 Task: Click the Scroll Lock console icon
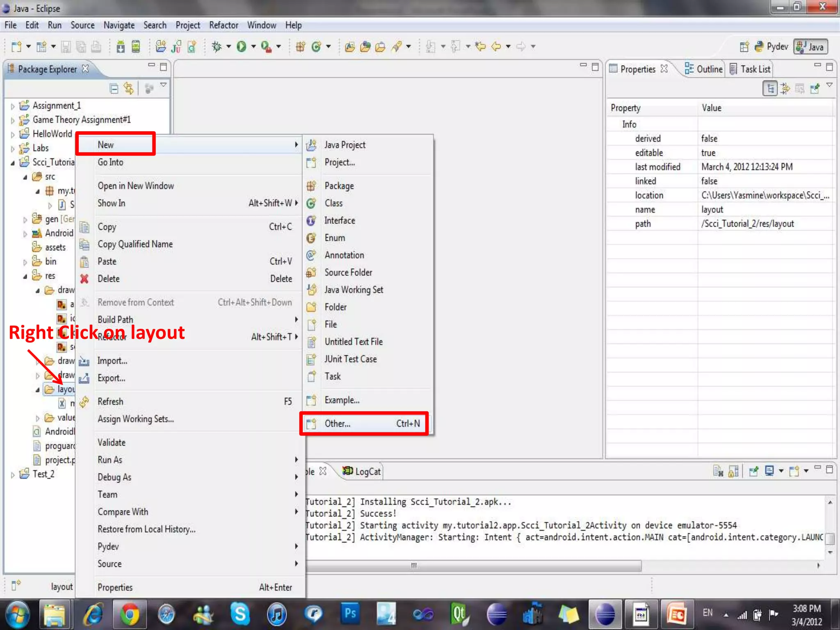[733, 471]
